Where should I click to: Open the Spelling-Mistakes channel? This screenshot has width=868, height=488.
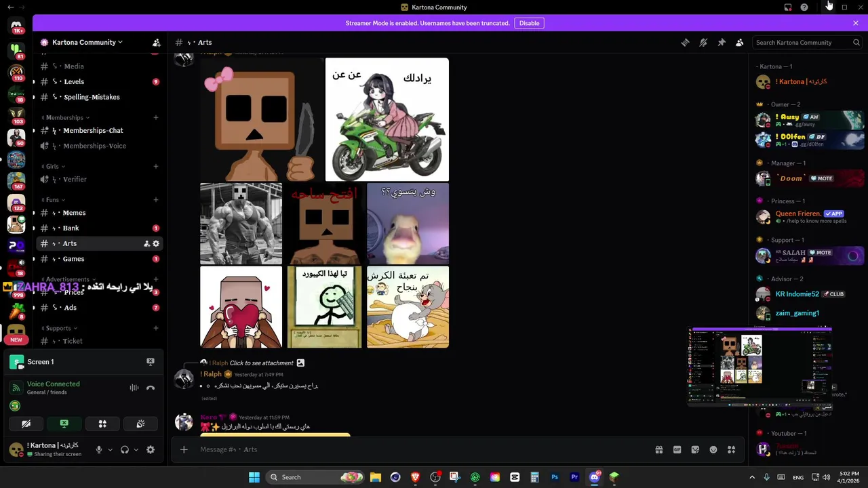tap(98, 97)
